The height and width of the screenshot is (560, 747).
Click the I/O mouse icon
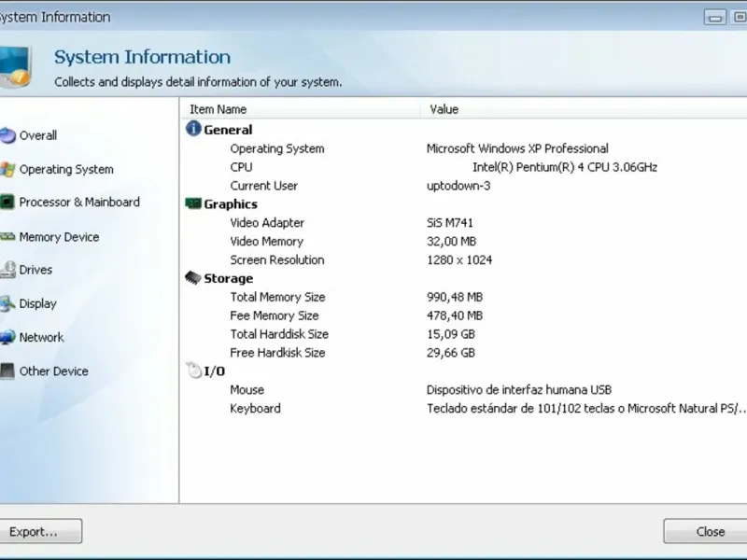(x=194, y=370)
